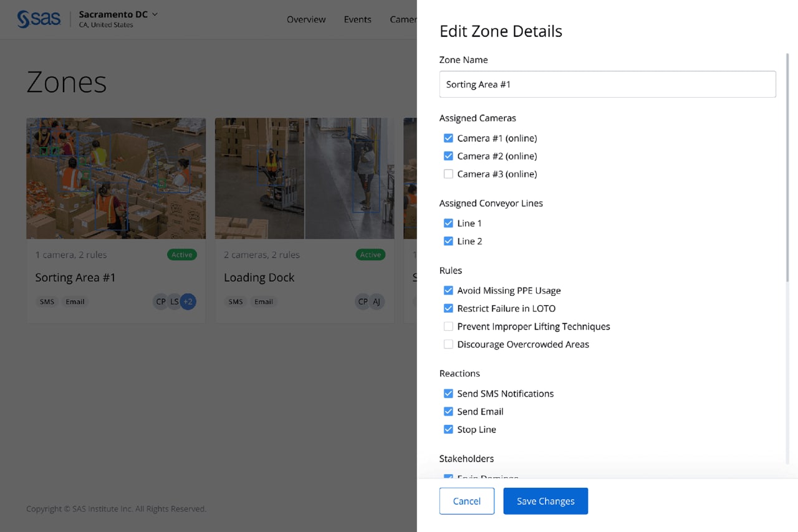Click the +2 more stakeholders badge
Image resolution: width=798 pixels, height=532 pixels.
pos(188,302)
